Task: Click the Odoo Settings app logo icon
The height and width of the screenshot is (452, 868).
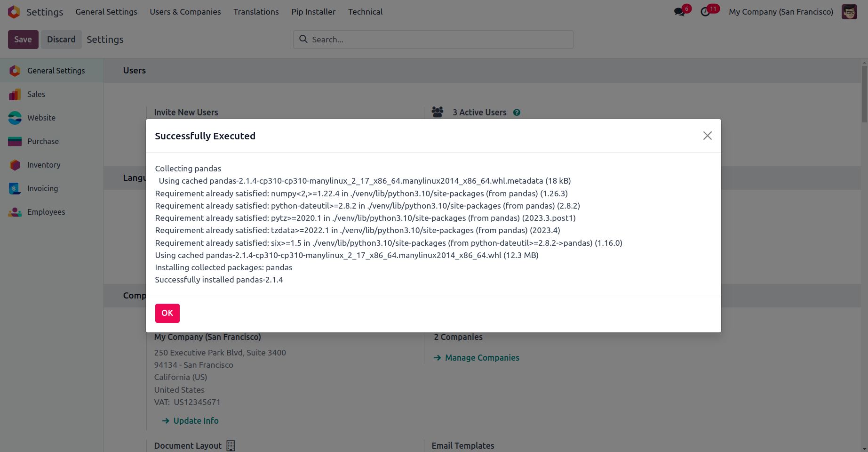Action: tap(14, 12)
